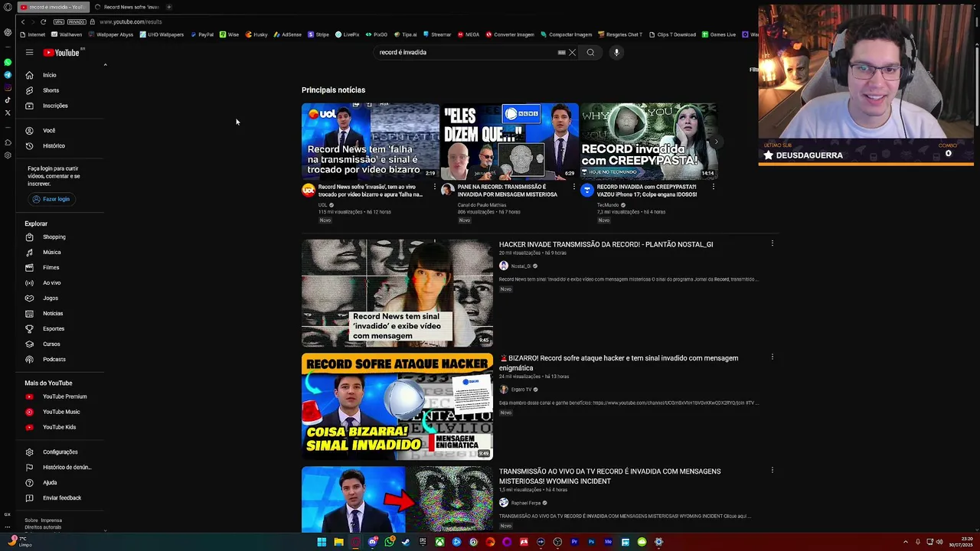Open options menu for UOL Record News video
Screen dimensions: 980x551
coord(435,187)
